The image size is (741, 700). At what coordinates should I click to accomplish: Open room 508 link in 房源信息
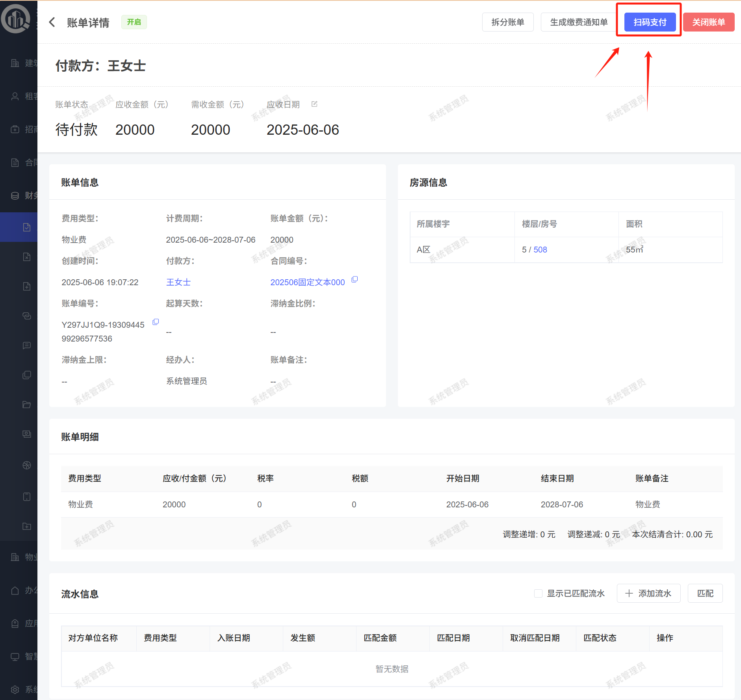(x=540, y=250)
